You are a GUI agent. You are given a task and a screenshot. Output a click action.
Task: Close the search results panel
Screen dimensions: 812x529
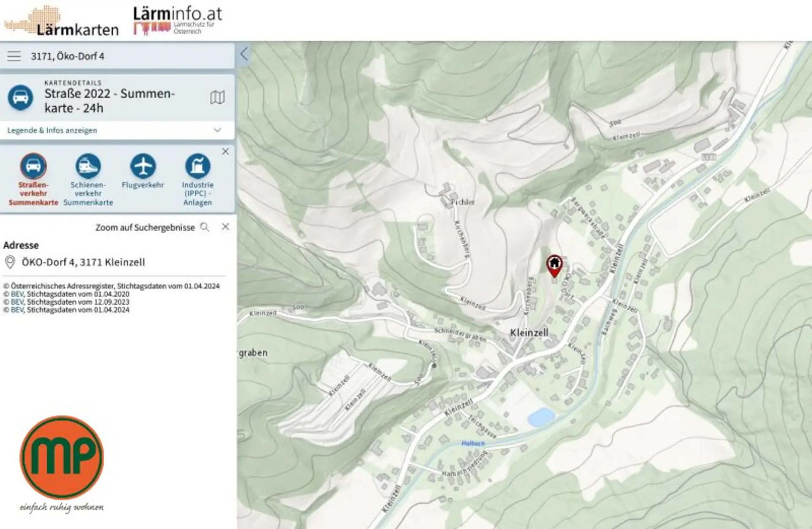click(x=225, y=227)
